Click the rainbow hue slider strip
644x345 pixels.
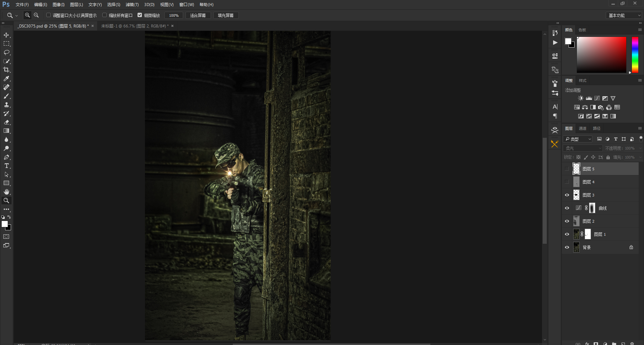tap(635, 55)
